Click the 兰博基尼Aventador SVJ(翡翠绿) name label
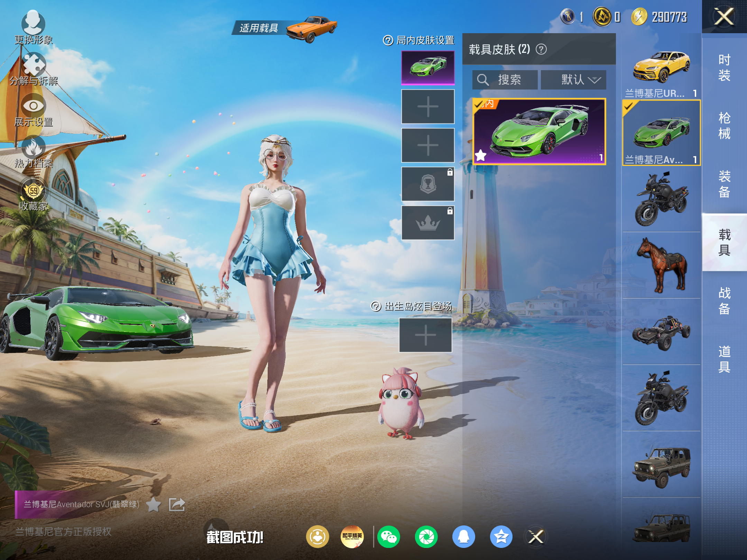This screenshot has height=560, width=747. coord(81,504)
